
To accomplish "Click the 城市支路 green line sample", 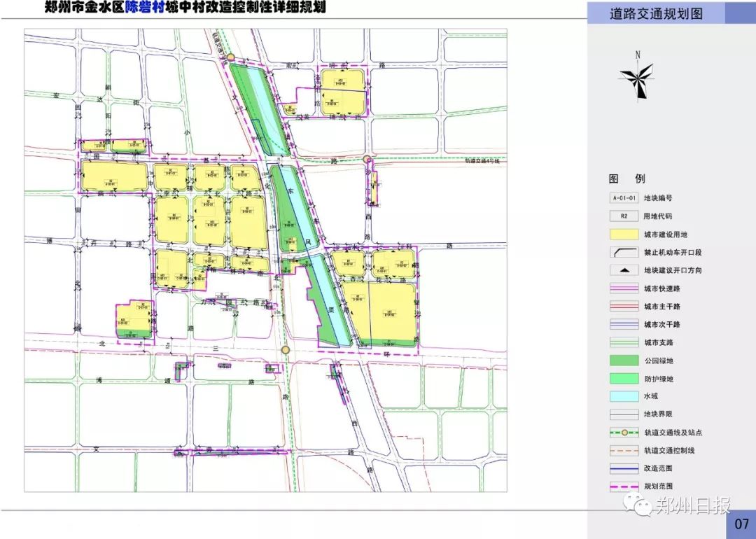I will coord(624,343).
